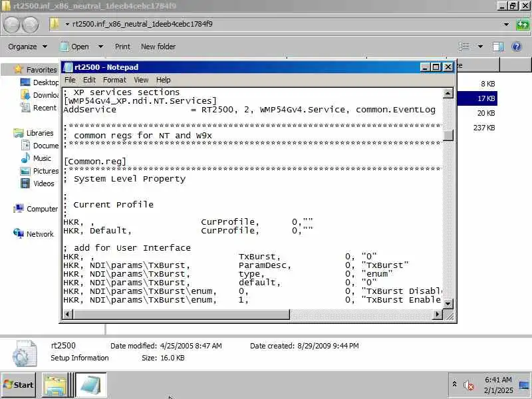Select the 237 KB file row

tap(477, 128)
